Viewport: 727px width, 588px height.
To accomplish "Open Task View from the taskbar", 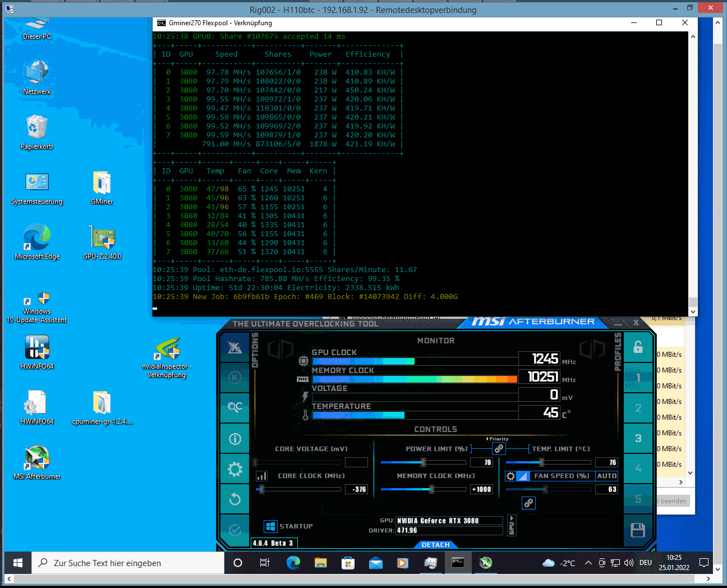I will [265, 563].
